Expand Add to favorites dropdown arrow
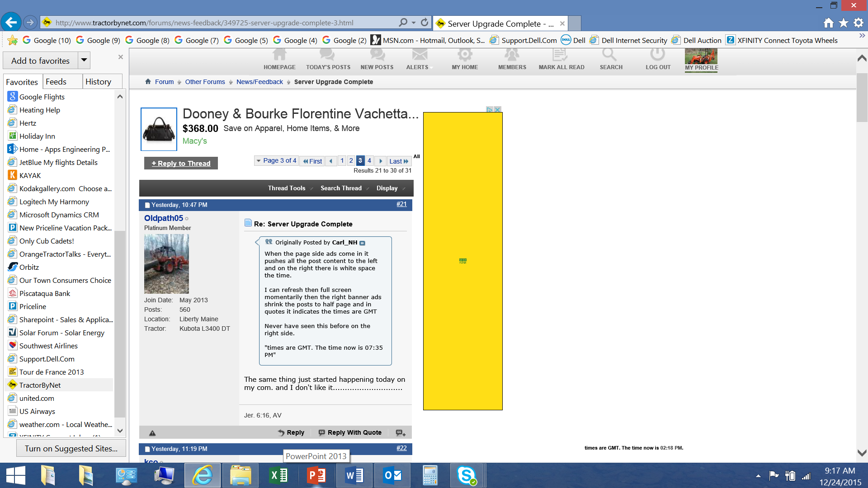This screenshot has height=488, width=868. point(84,60)
